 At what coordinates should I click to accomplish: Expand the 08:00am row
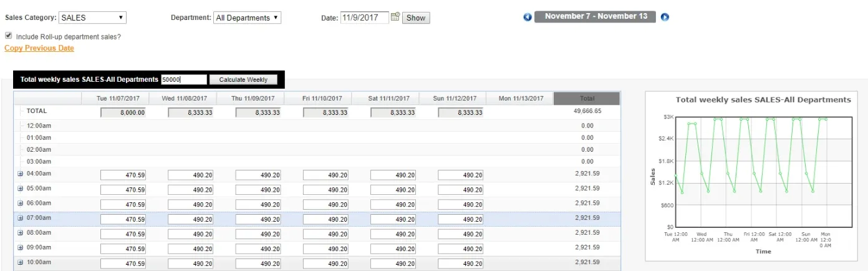tap(21, 232)
